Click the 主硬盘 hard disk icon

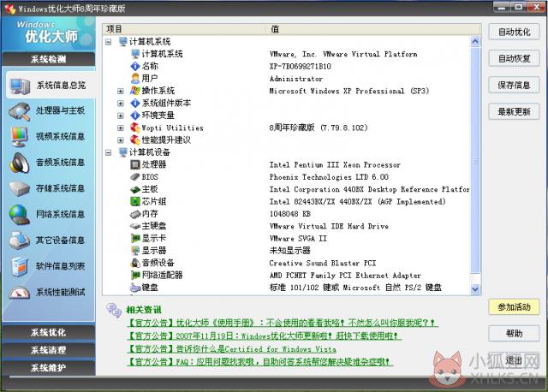click(135, 227)
